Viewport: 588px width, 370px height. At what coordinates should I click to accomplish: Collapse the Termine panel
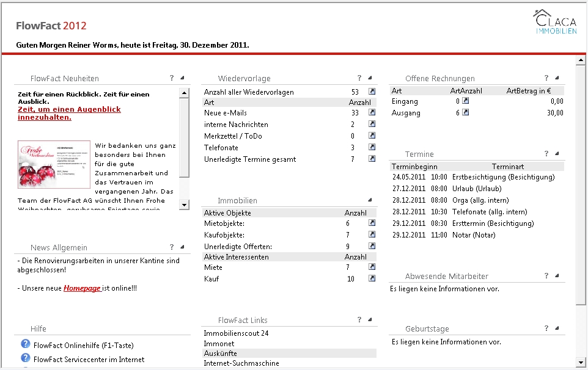(x=557, y=153)
